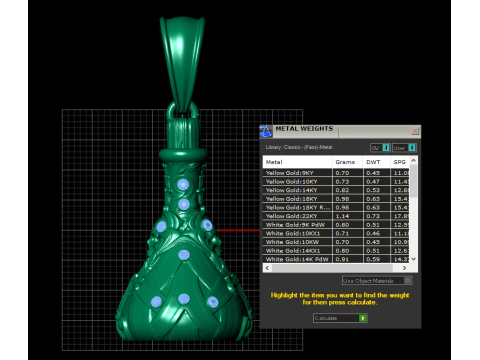Click the top blue gemstone on the neck

click(x=183, y=184)
